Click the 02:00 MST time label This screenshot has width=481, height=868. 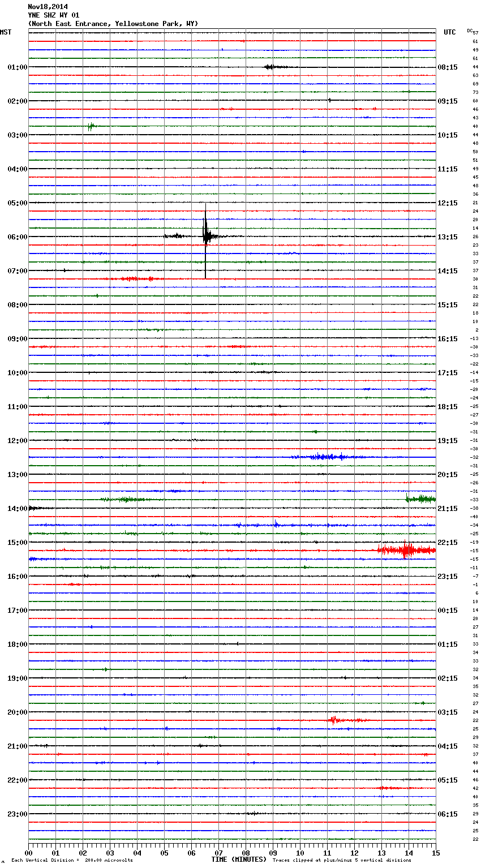17,101
